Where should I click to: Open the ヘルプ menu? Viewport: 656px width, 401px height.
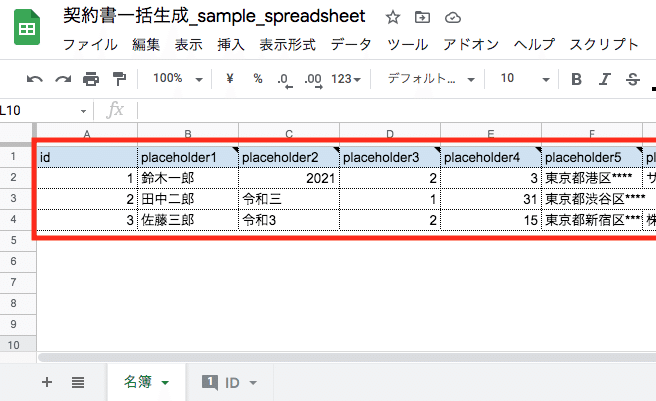click(534, 44)
